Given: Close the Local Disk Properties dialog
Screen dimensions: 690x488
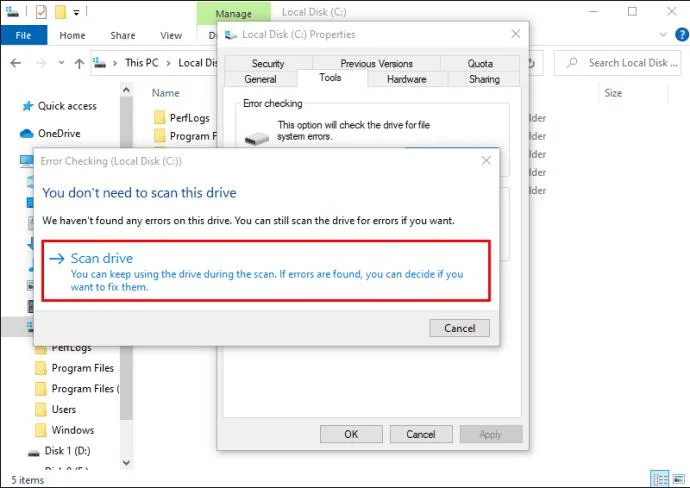Looking at the screenshot, I should coord(516,34).
